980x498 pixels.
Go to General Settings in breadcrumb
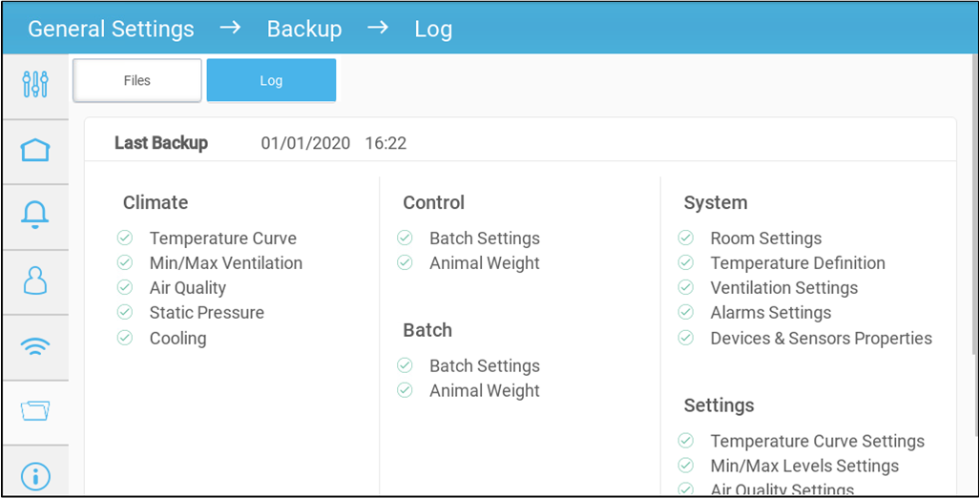click(111, 30)
